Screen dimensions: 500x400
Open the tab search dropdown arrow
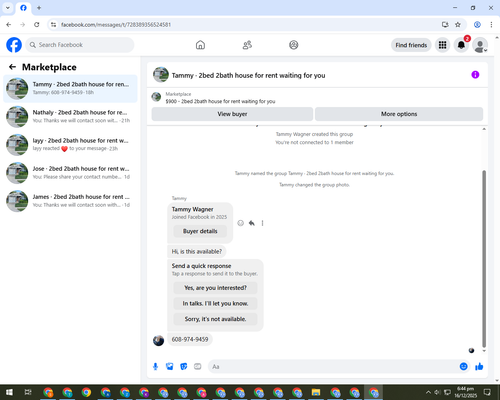point(8,8)
